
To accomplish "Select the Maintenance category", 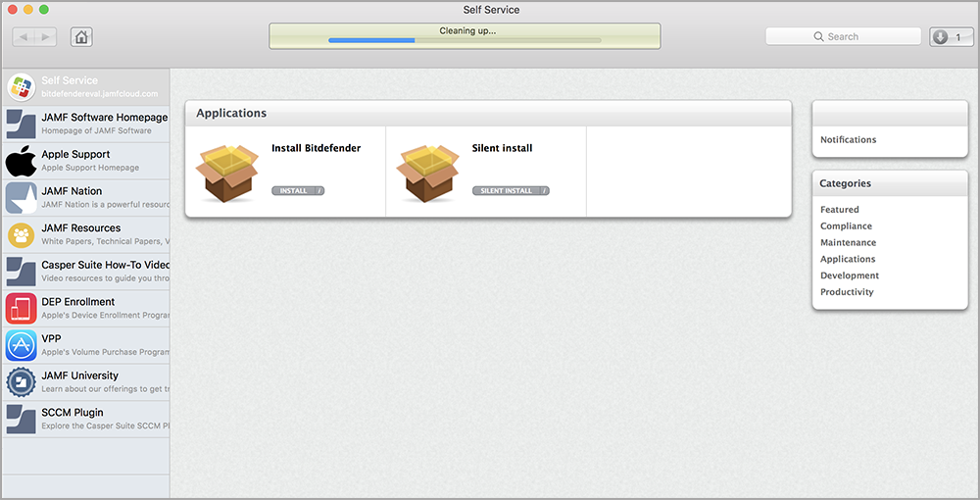I will click(x=848, y=242).
